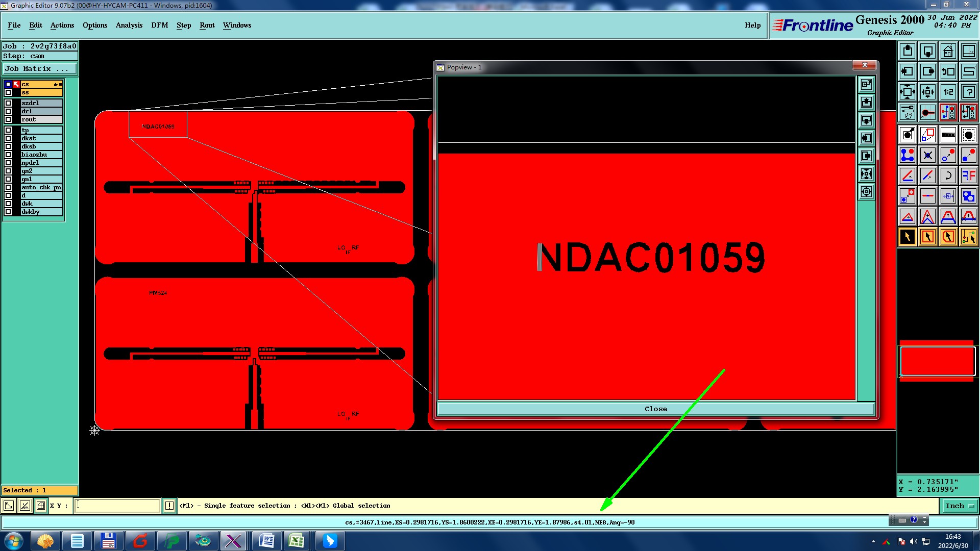The width and height of the screenshot is (980, 551).
Task: Toggle display checkbox for drl layer
Action: click(x=8, y=111)
